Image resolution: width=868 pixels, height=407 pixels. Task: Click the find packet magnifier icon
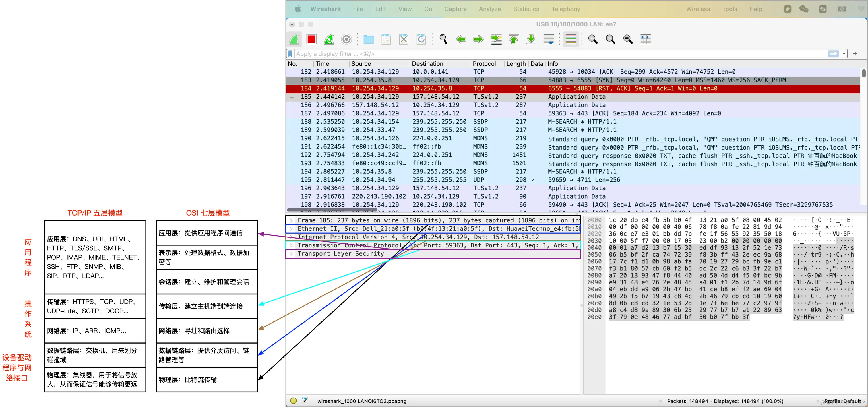point(443,39)
